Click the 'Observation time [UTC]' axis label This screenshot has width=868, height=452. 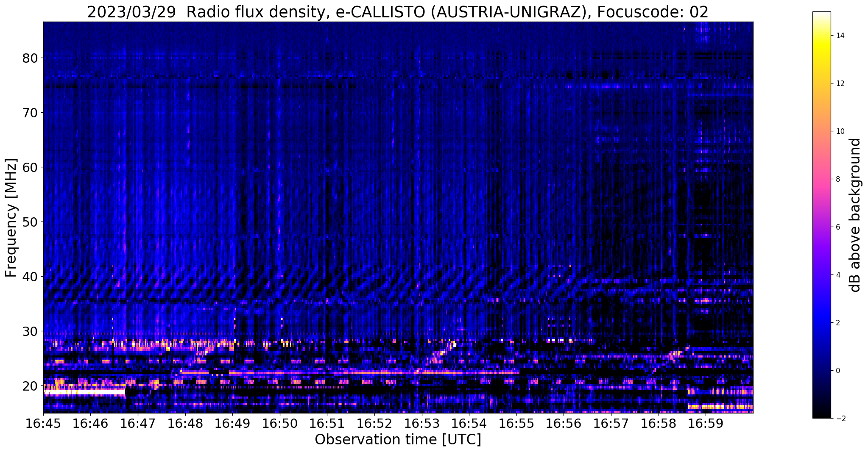click(398, 439)
